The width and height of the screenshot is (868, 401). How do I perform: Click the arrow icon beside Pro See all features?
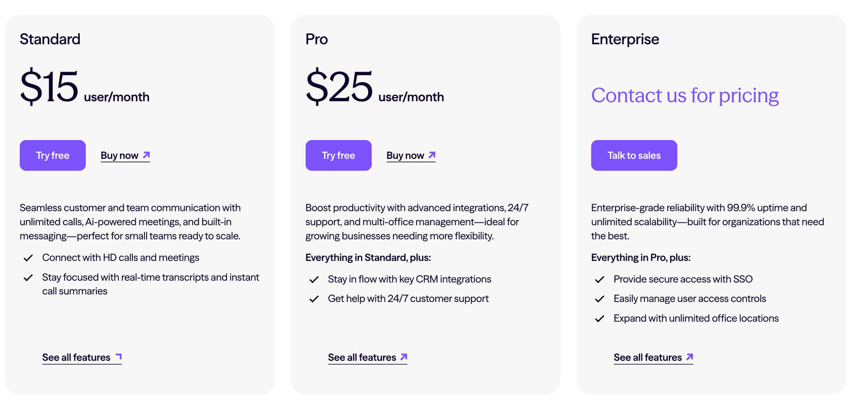(404, 357)
